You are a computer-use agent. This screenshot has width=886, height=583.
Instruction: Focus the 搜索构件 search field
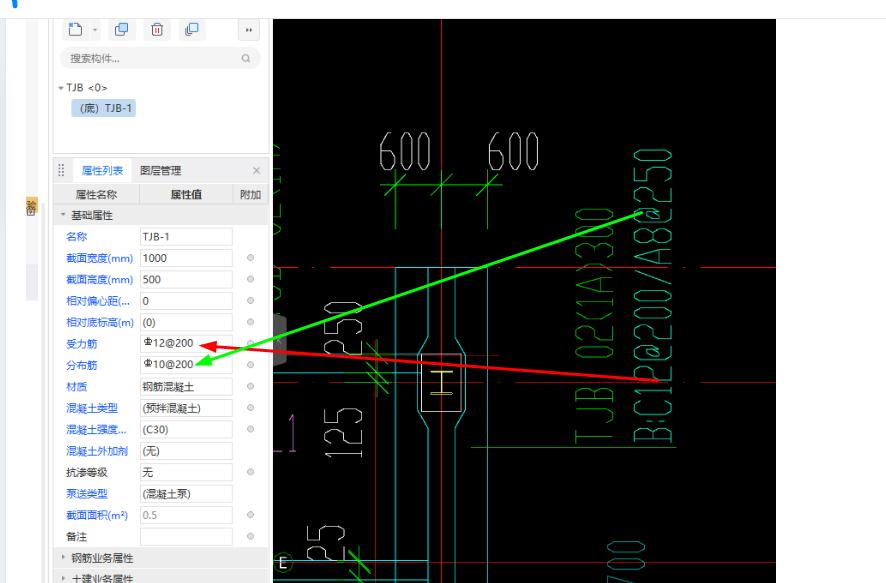[x=160, y=58]
